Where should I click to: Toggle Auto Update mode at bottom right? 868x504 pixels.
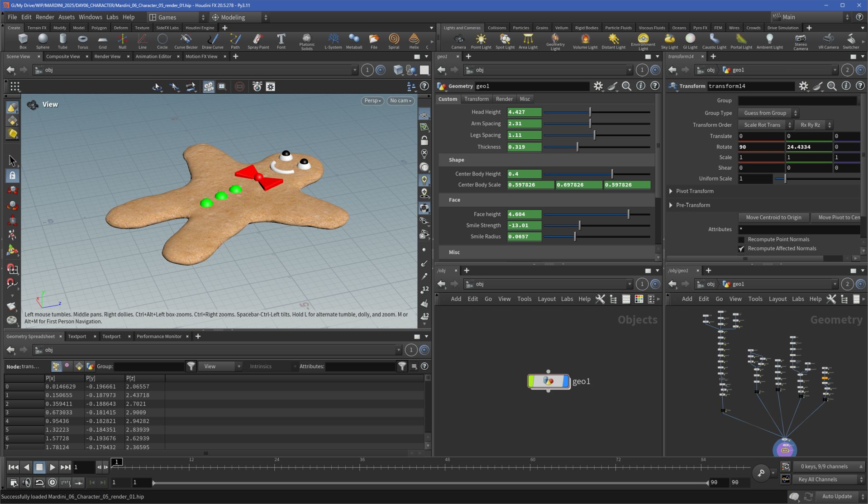click(x=837, y=496)
